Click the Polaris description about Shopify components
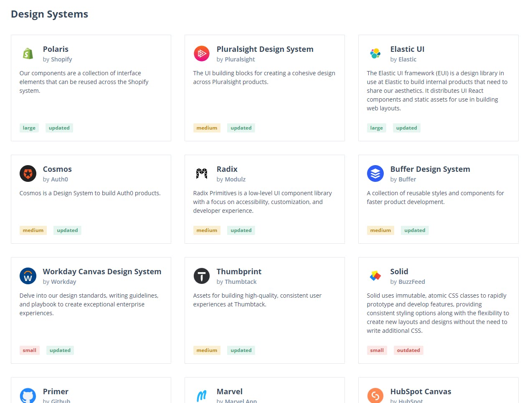The height and width of the screenshot is (403, 532). point(84,82)
